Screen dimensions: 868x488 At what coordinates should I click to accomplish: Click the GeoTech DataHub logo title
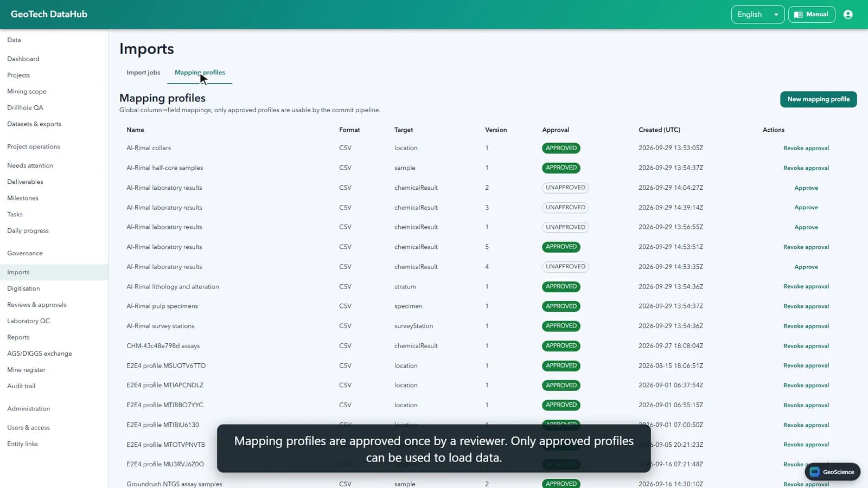[x=49, y=15]
